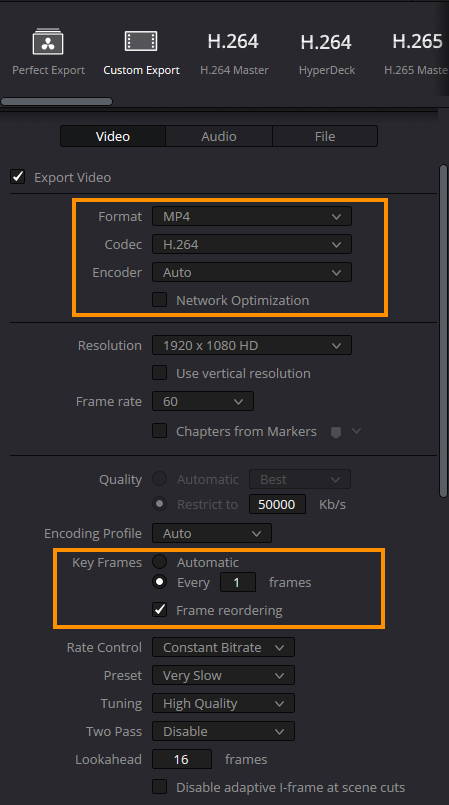Enable Network Optimization checkbox

pos(160,299)
